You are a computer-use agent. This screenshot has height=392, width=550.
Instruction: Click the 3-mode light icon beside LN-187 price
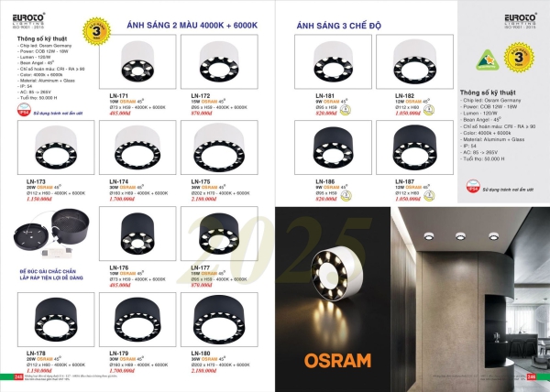pos(429,196)
